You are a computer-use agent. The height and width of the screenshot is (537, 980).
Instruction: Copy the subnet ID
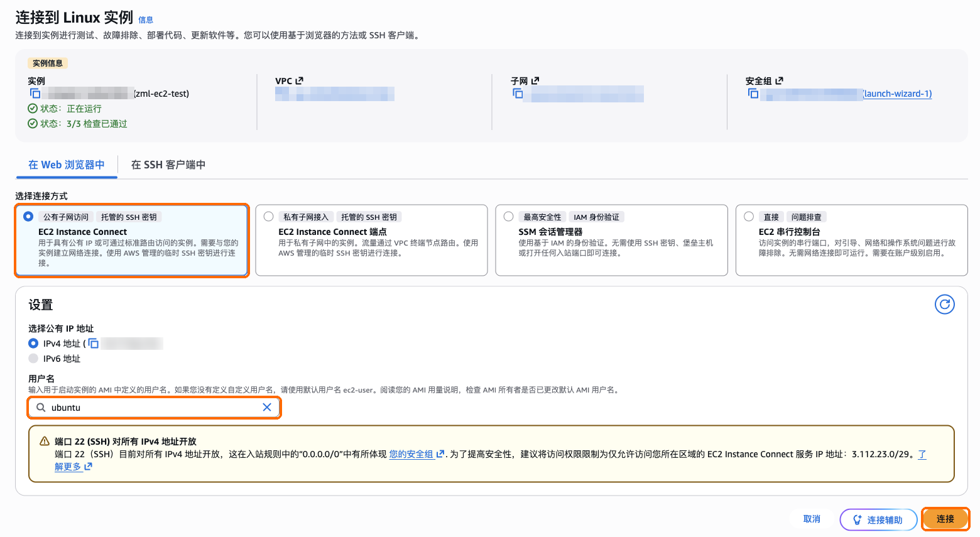[518, 94]
